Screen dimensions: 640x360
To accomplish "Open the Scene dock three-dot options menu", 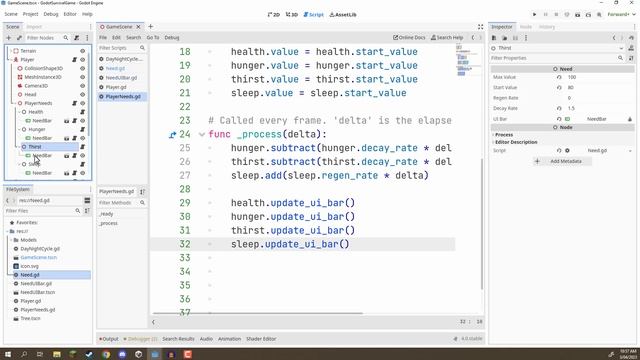I will (x=87, y=38).
